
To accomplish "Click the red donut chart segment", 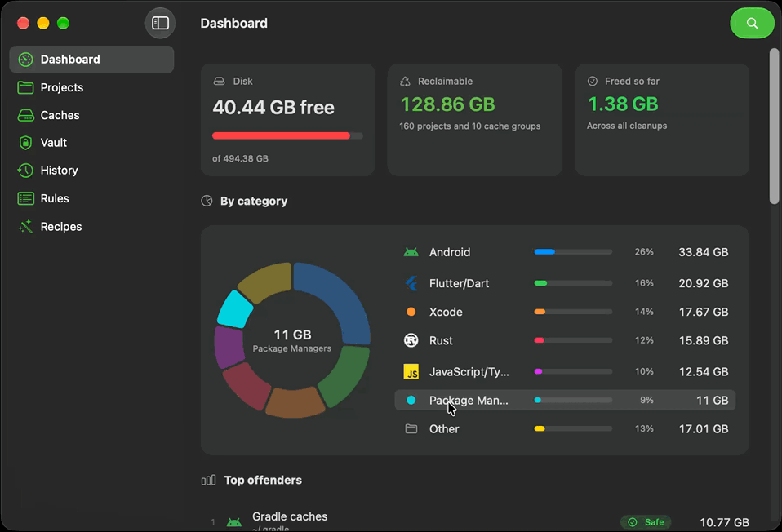I will pos(247,387).
